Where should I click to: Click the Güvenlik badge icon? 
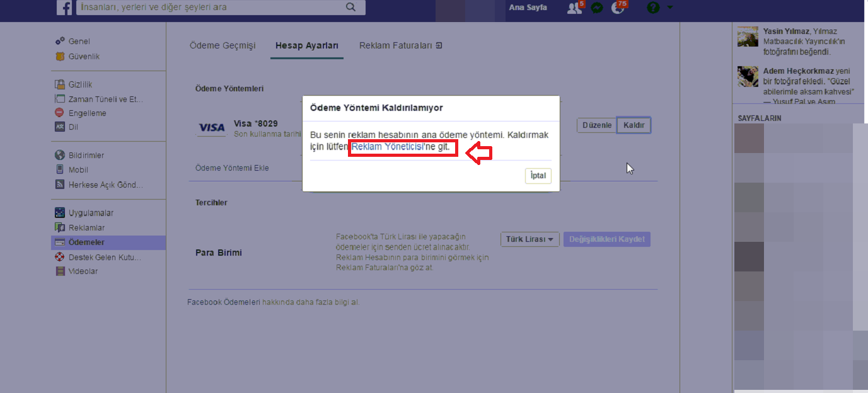coord(60,57)
